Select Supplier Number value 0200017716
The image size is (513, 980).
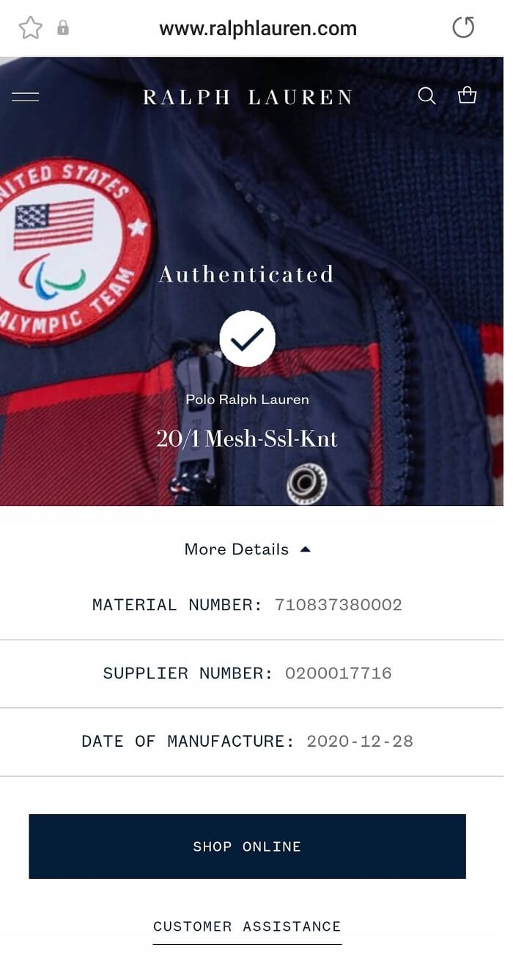click(x=339, y=673)
